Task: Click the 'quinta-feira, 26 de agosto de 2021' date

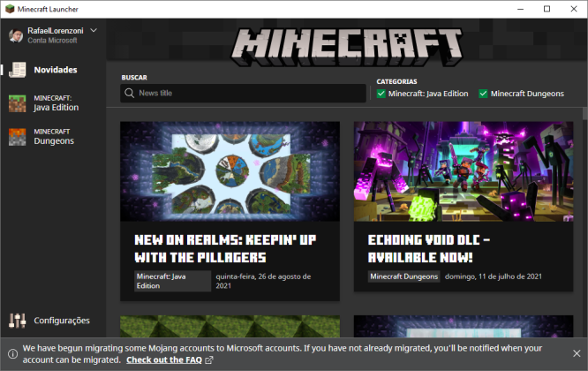Action: [x=263, y=281]
